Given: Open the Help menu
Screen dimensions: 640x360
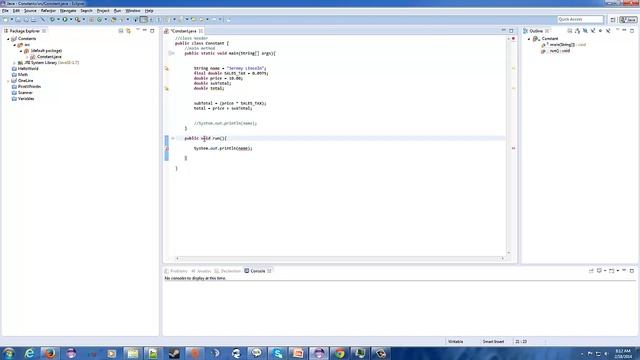Looking at the screenshot, I should [x=149, y=11].
